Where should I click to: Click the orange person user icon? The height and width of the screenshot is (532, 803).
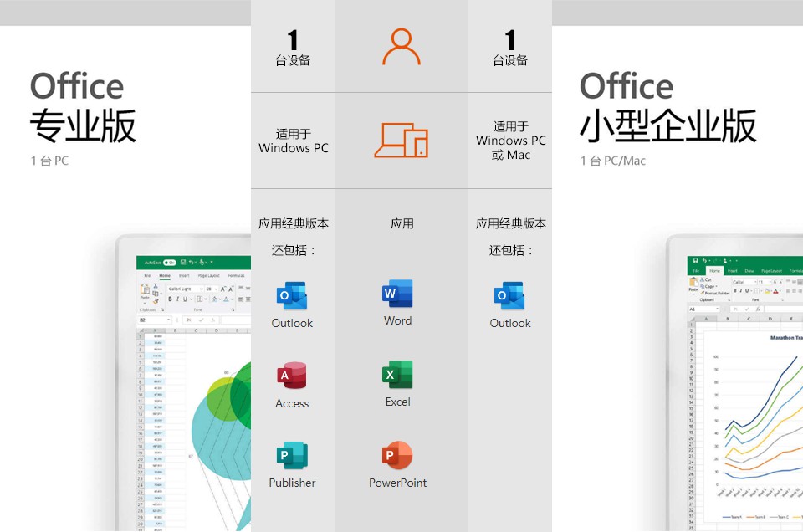point(401,47)
